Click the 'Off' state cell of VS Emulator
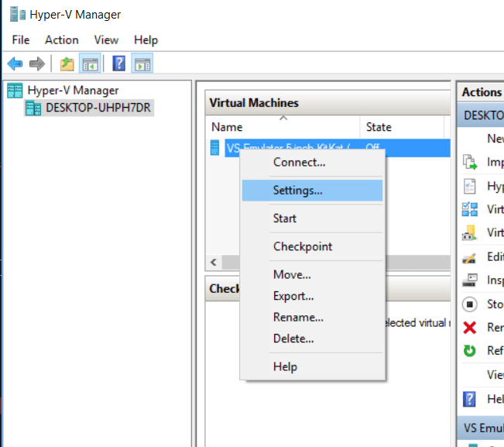 point(372,147)
